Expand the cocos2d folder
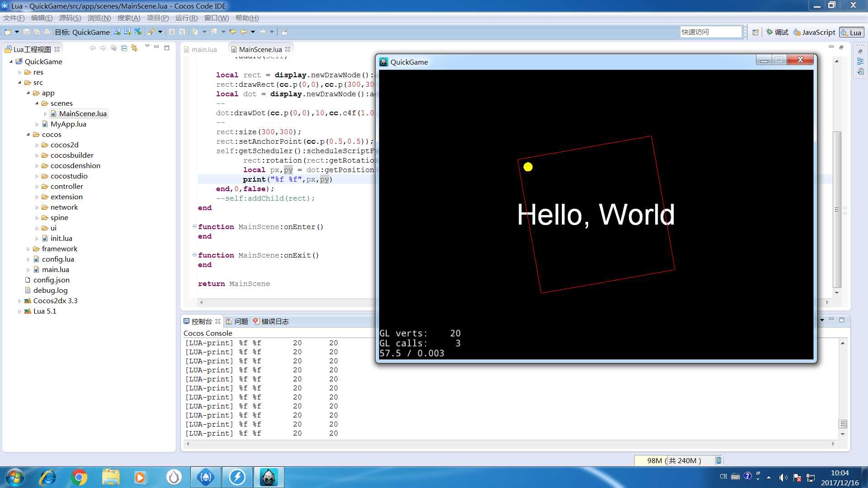The image size is (868, 488). coord(37,145)
